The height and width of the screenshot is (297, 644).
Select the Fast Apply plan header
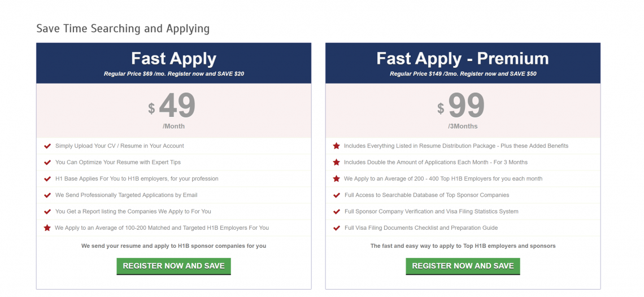174,63
